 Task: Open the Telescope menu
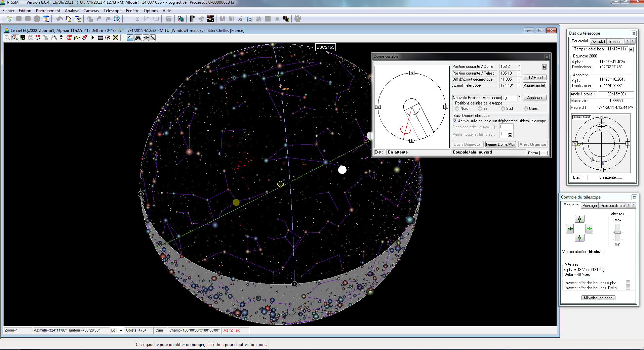point(112,11)
